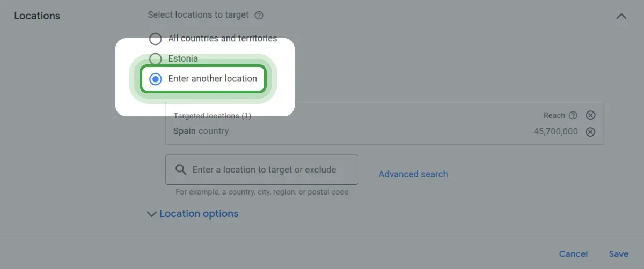
Task: Remove Spain using its X icon
Action: [x=590, y=132]
